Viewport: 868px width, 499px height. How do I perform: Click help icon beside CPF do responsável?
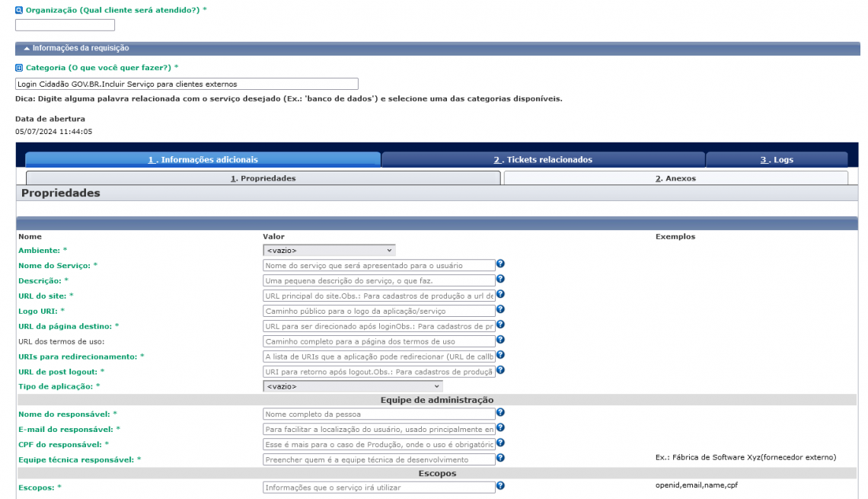[x=500, y=443]
